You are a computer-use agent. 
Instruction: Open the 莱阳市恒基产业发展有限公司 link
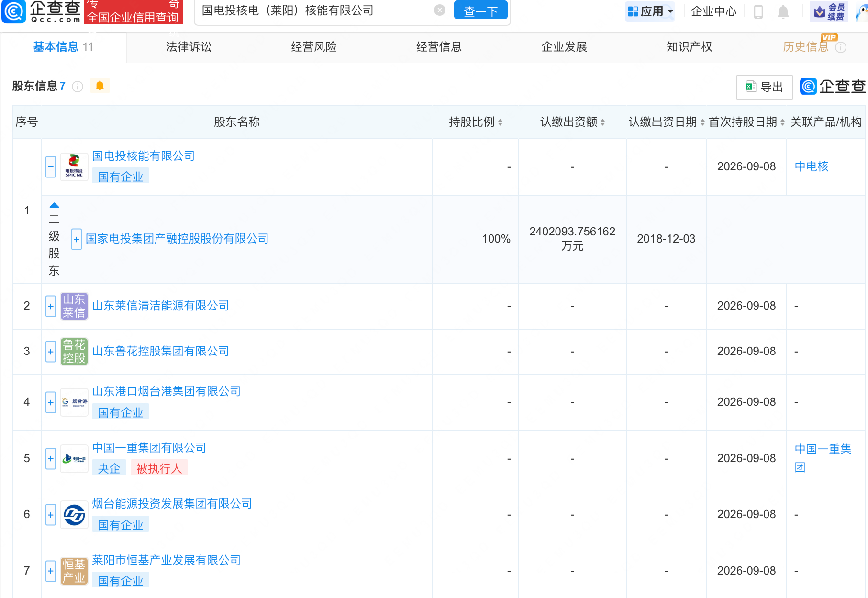tap(167, 560)
